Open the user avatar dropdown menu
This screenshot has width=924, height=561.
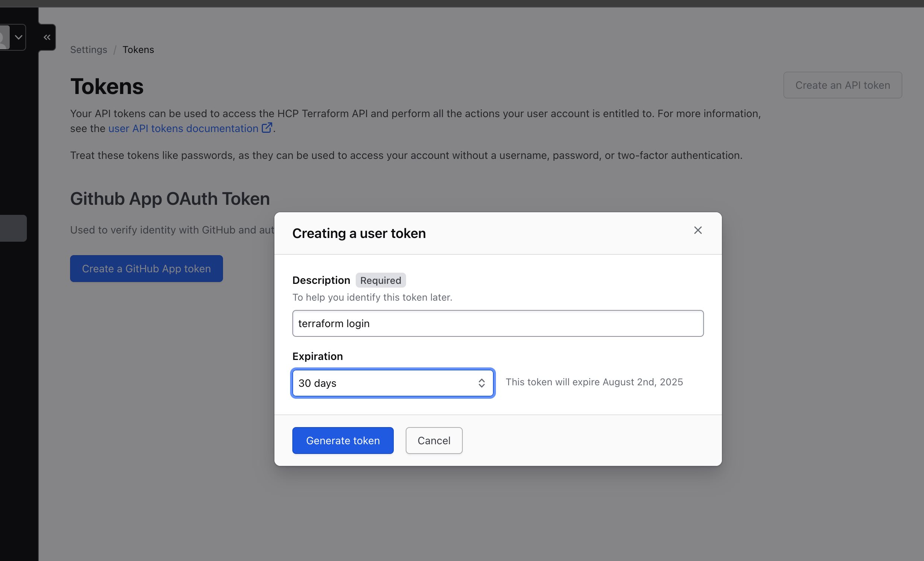pyautogui.click(x=12, y=37)
